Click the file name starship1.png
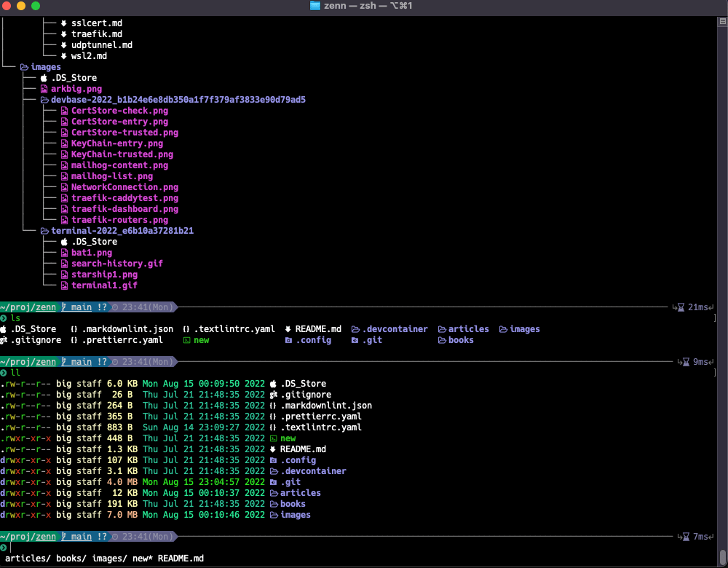This screenshot has width=728, height=568. (104, 275)
